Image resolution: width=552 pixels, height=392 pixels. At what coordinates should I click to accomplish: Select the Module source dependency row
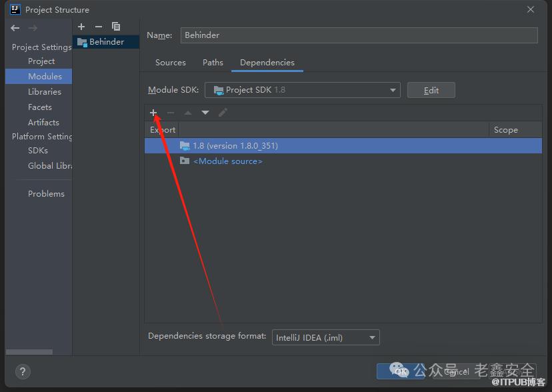click(227, 161)
